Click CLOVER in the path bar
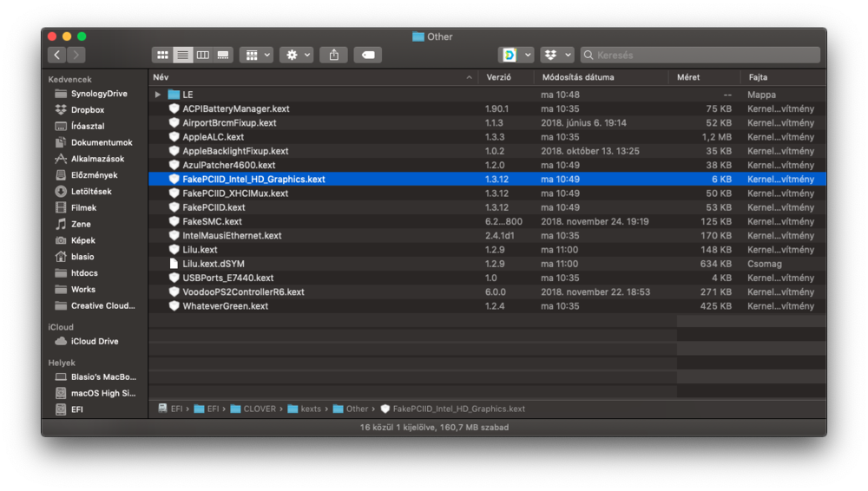The width and height of the screenshot is (868, 491). coord(259,409)
